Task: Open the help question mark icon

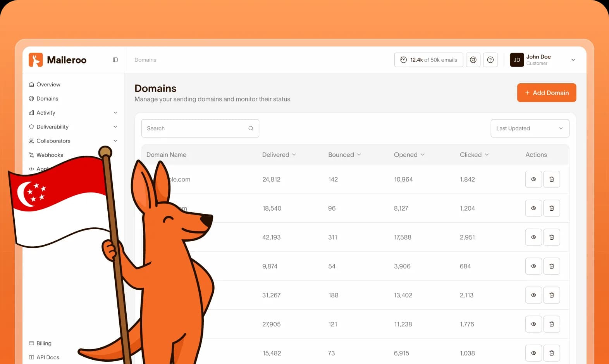Action: pos(490,60)
